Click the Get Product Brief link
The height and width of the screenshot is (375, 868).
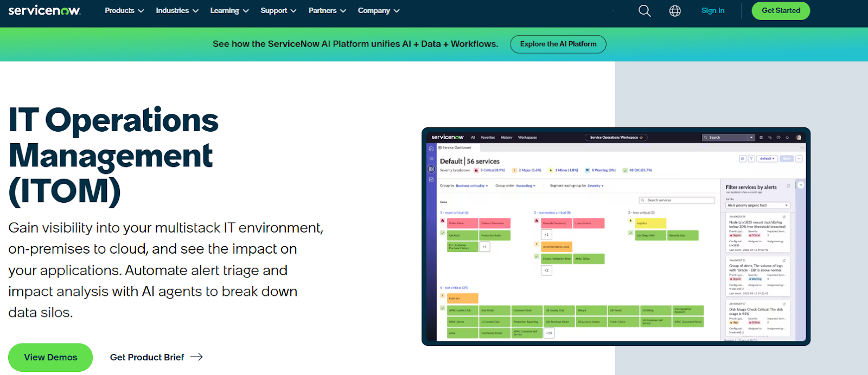[x=147, y=357]
